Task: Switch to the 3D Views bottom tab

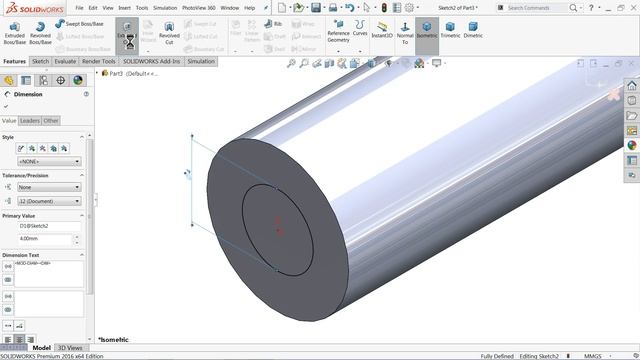Action: click(70, 348)
